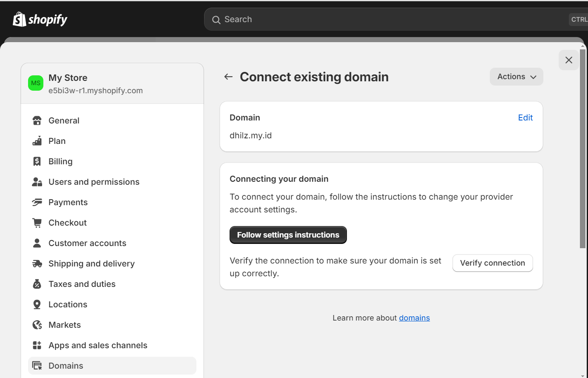
Task: Click Markets globe icon
Action: click(37, 325)
